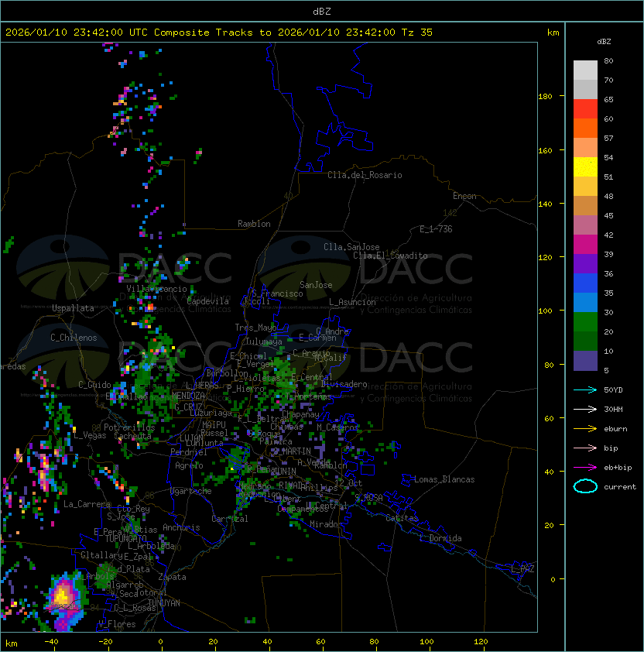
Task: Pick the bright yellow 51-54 dBZ swatch
Action: point(585,166)
